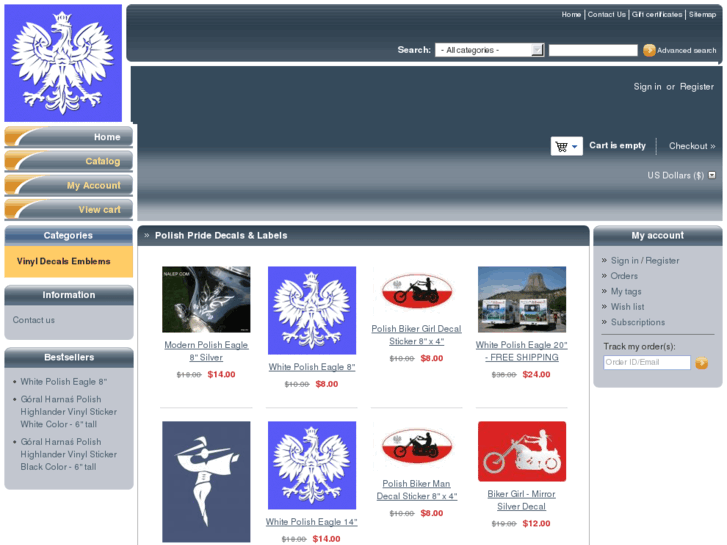
Task: Click the White Polish Eagle 8" product image
Action: 312,310
